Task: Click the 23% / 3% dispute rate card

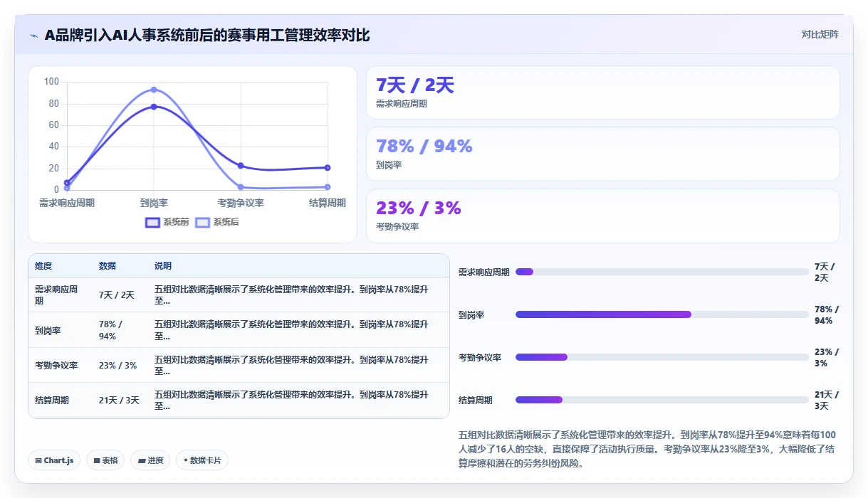Action: (603, 216)
